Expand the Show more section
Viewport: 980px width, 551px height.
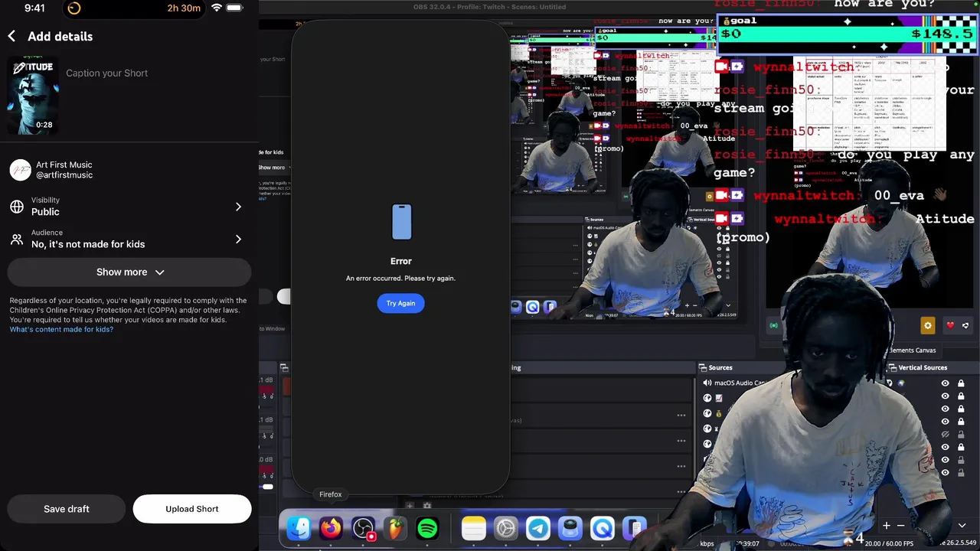point(129,272)
